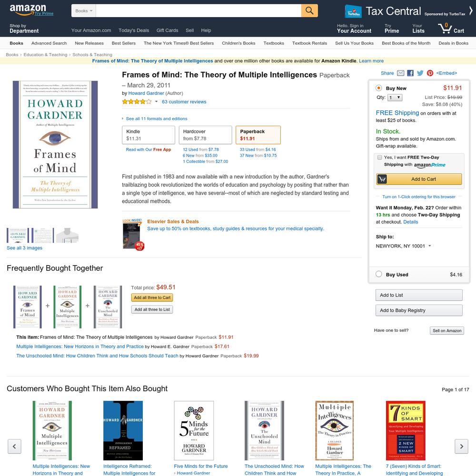
Task: Click the Add to Cart button
Action: coord(419,179)
